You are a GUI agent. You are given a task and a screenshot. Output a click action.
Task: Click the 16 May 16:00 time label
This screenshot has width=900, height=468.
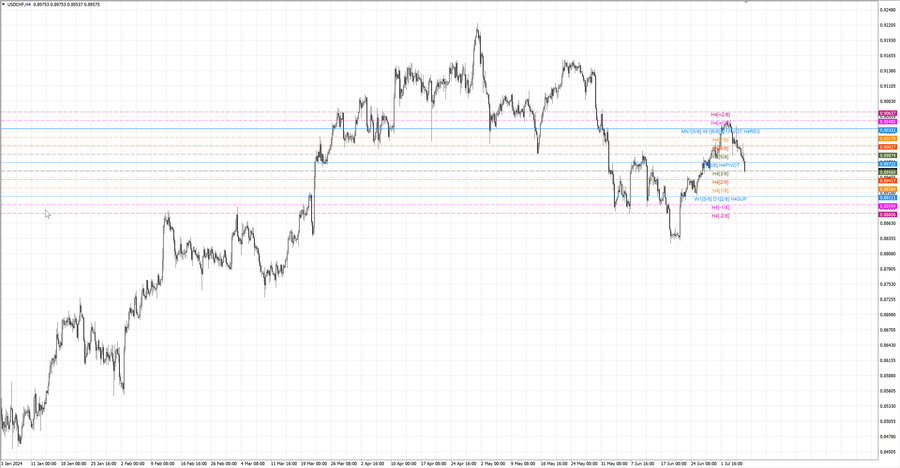click(554, 463)
